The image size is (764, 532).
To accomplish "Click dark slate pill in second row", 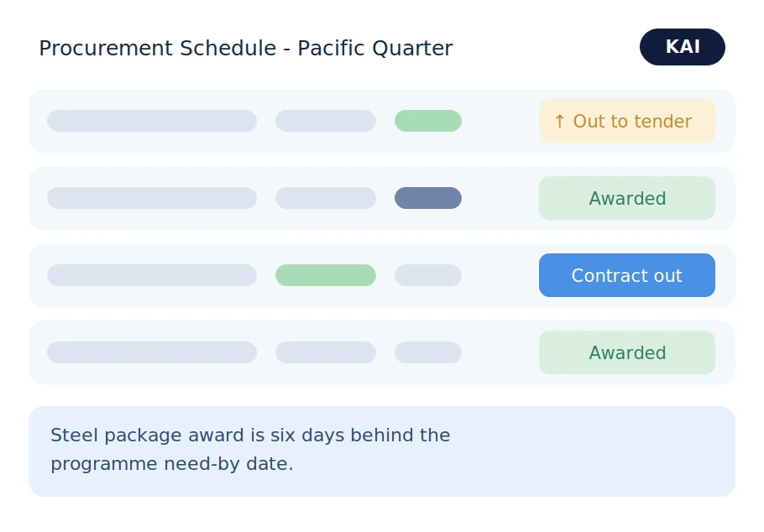I will [x=428, y=198].
